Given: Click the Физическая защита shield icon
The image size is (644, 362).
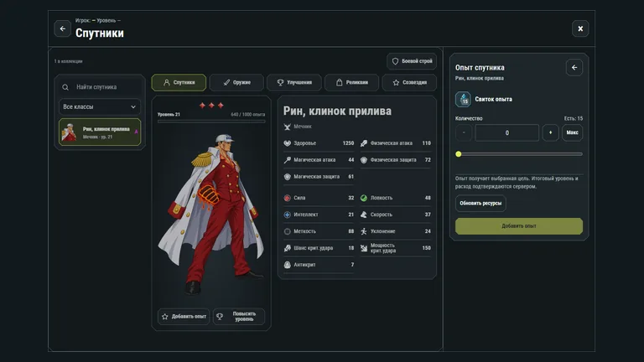Looking at the screenshot, I should 364,160.
